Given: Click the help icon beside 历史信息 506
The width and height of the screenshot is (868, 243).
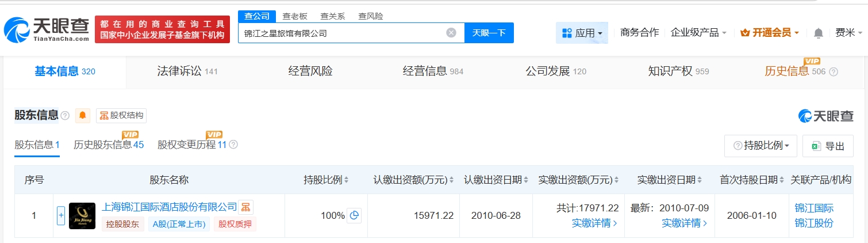Looking at the screenshot, I should [x=834, y=72].
